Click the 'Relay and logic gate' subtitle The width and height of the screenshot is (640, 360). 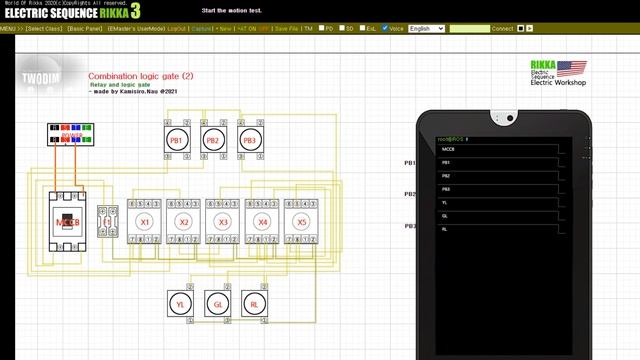tap(120, 84)
